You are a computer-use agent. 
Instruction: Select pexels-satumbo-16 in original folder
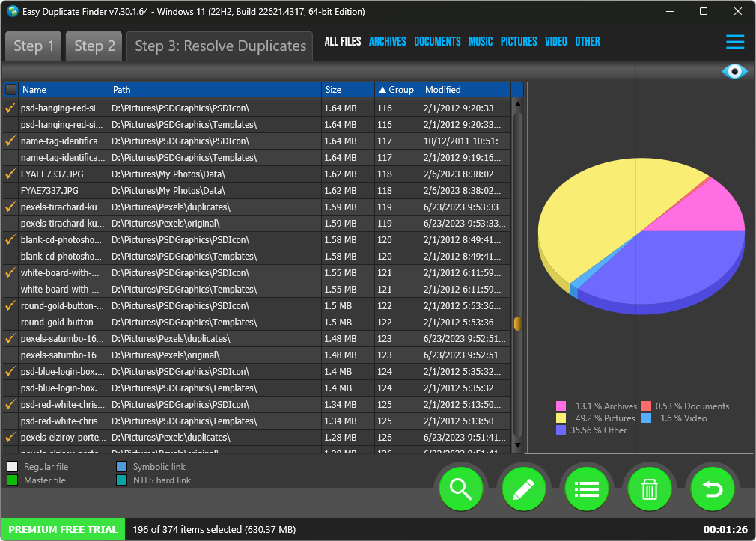257,355
